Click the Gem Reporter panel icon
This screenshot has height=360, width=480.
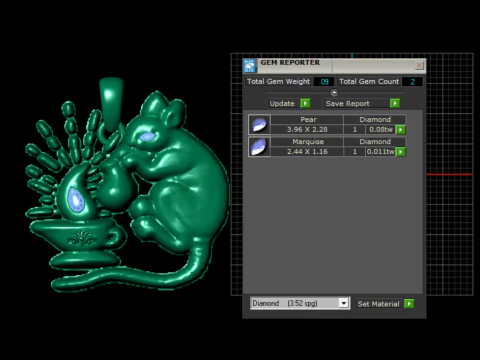tap(250, 66)
